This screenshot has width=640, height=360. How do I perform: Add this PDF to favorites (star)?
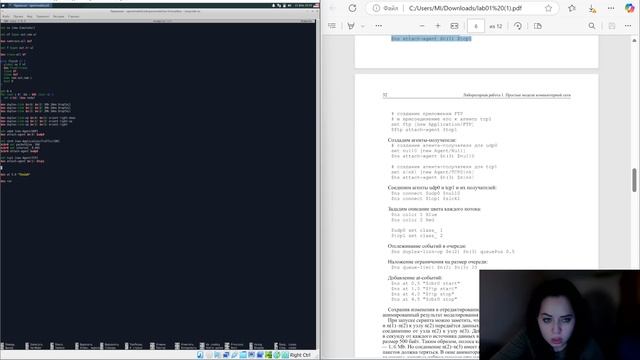(x=549, y=8)
